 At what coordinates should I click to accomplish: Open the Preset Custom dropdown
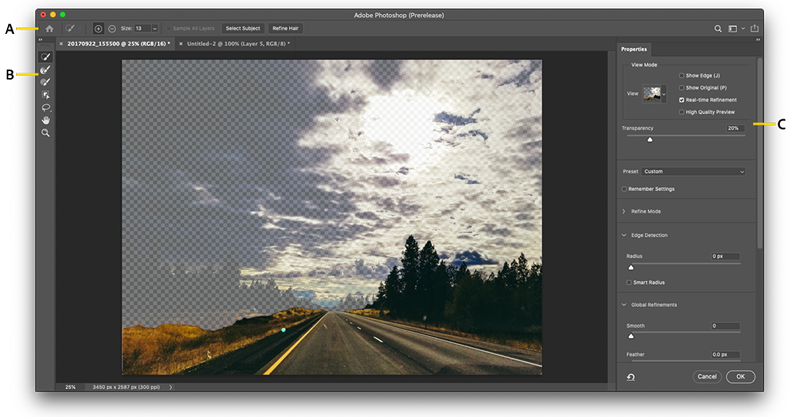coord(693,171)
